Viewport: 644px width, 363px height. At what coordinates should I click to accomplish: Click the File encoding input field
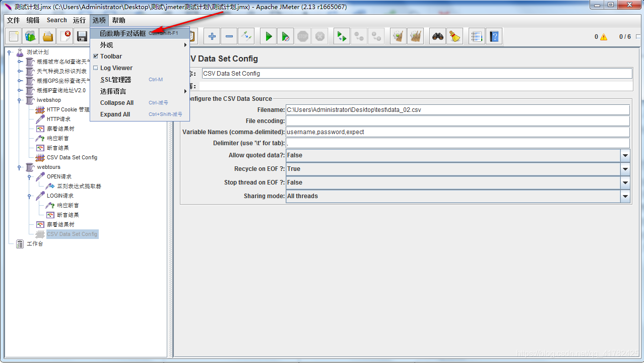point(458,121)
